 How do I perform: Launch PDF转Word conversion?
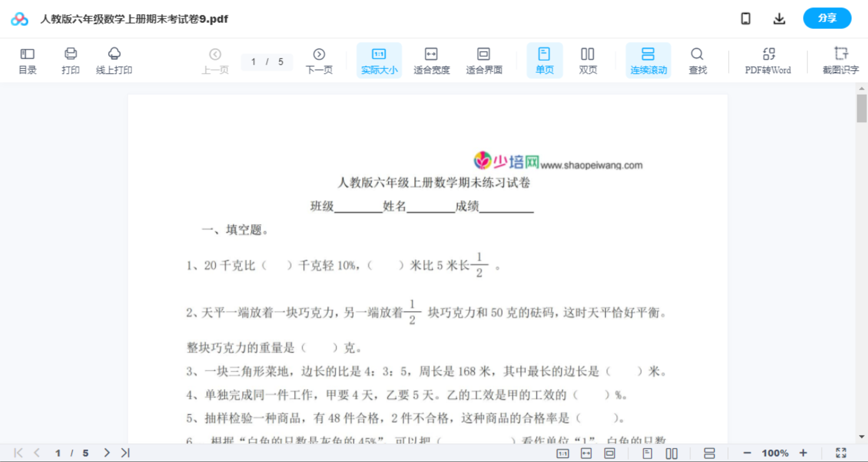(x=767, y=60)
